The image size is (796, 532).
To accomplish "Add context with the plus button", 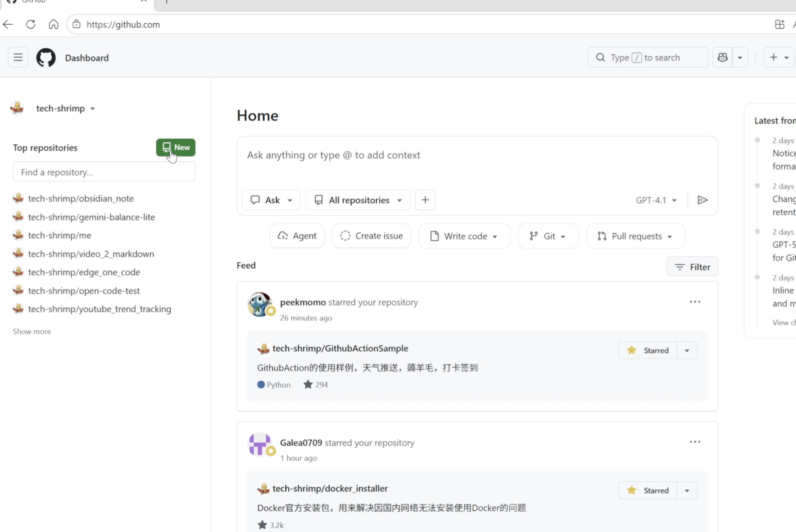I will 425,200.
